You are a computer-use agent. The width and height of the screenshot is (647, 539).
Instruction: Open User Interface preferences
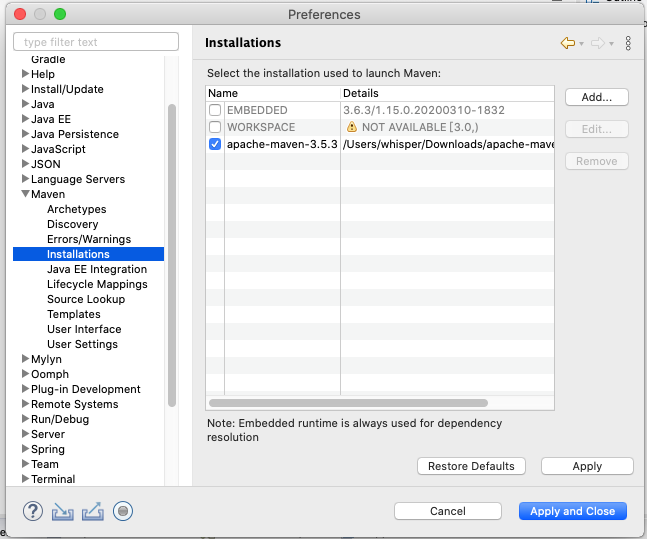click(84, 329)
